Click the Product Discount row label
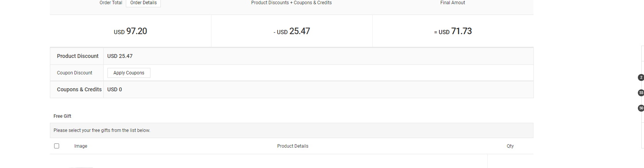 [78, 56]
